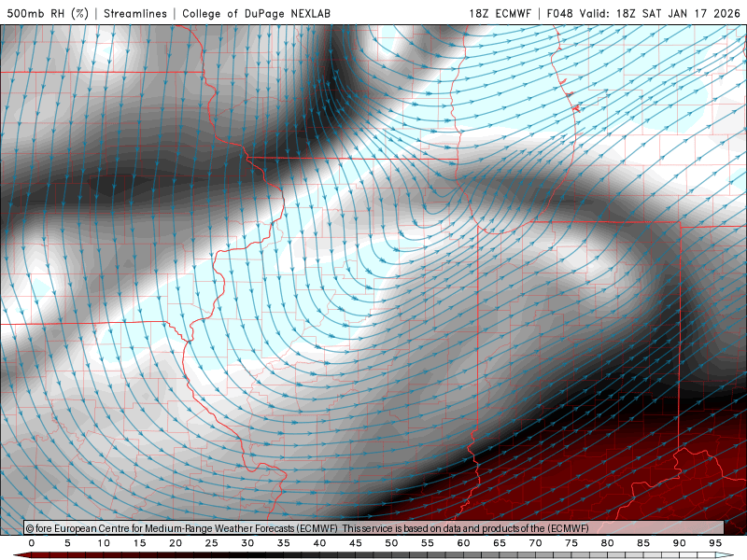
Task: Select the 'F048' forecast hour text
Action: [x=560, y=13]
